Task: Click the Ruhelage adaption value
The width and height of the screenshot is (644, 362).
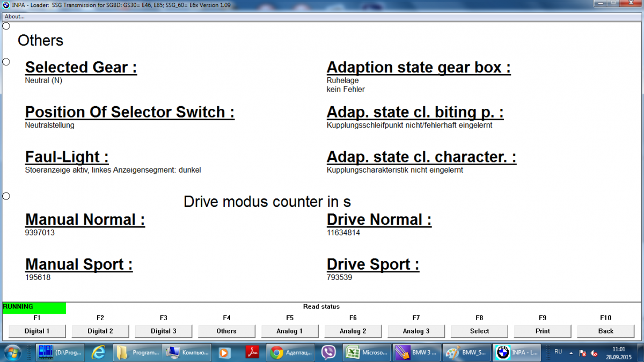Action: (343, 80)
